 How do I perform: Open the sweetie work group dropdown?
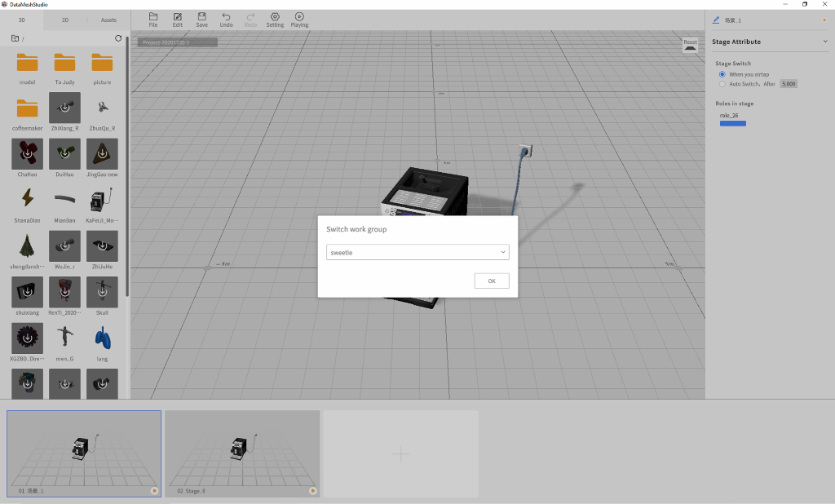click(417, 252)
